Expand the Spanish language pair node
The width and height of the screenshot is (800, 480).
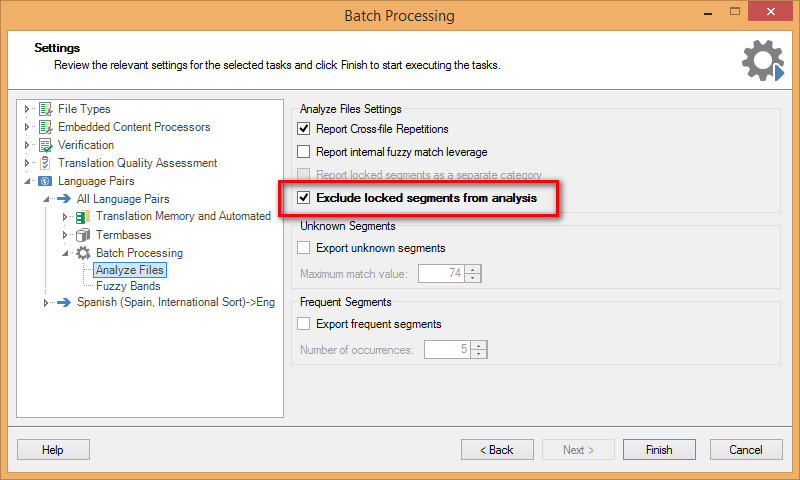[x=46, y=303]
